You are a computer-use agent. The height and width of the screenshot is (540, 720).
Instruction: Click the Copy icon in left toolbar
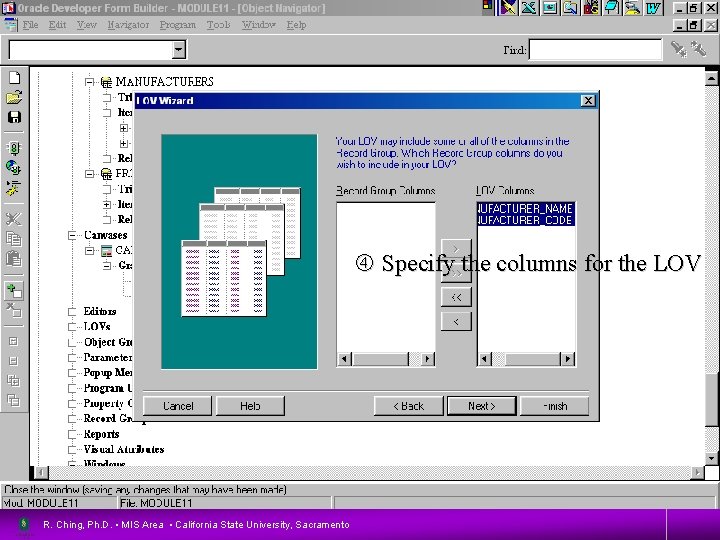pos(14,239)
